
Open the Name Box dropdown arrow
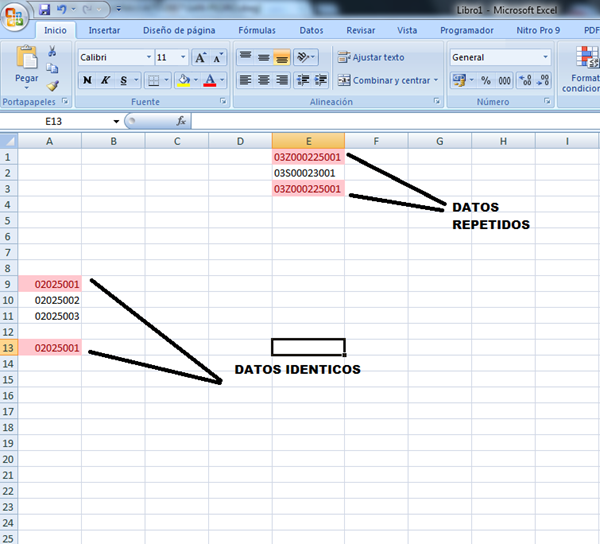coord(116,122)
